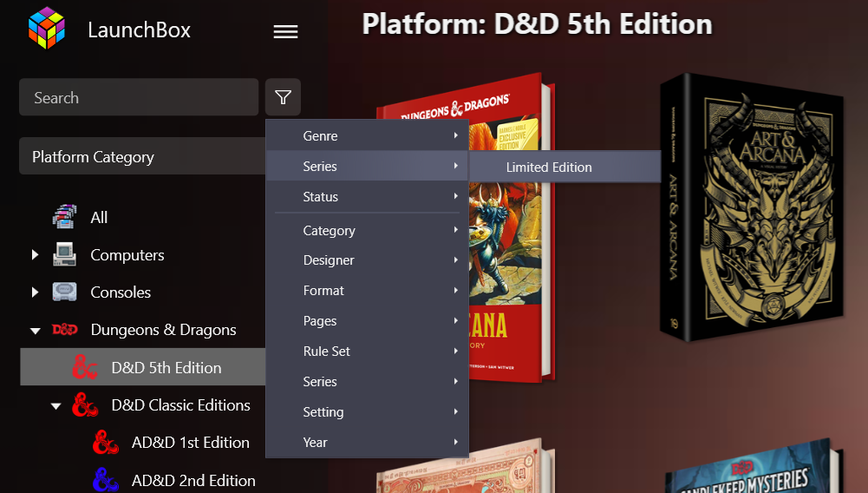The image size is (868, 493).
Task: Open the Status filter submenu
Action: point(367,196)
